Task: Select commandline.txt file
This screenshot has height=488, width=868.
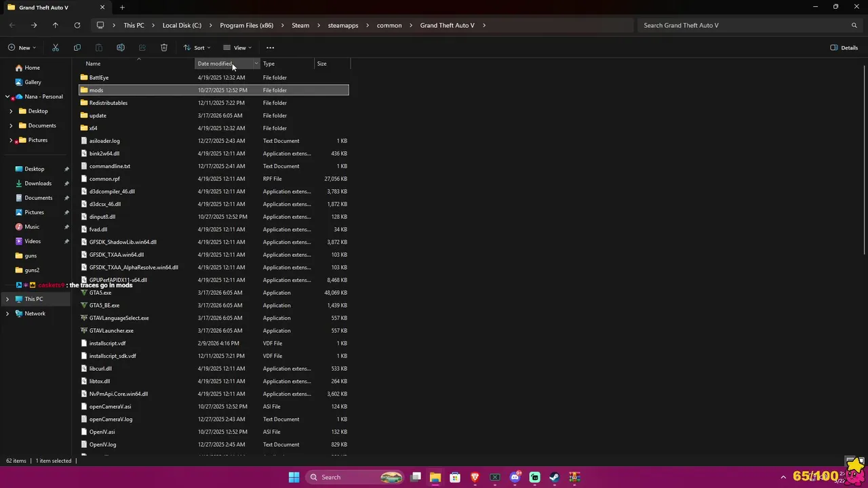Action: pyautogui.click(x=214, y=166)
